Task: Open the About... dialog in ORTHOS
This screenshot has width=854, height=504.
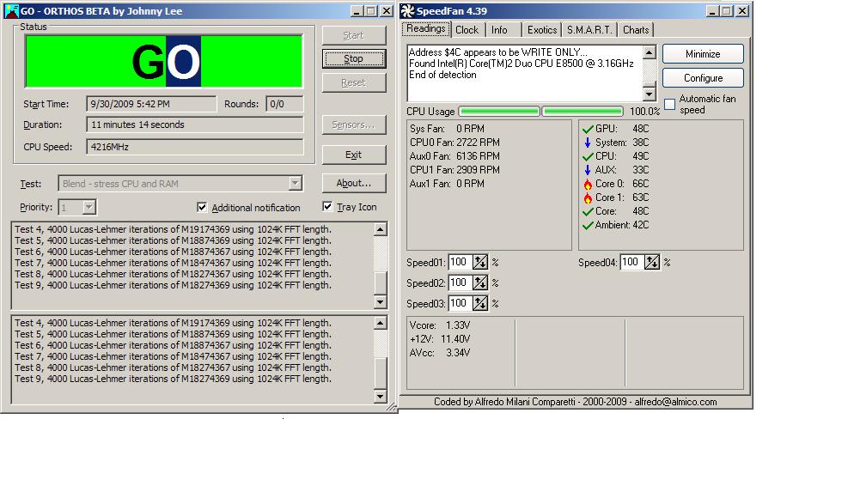Action: pyautogui.click(x=353, y=183)
